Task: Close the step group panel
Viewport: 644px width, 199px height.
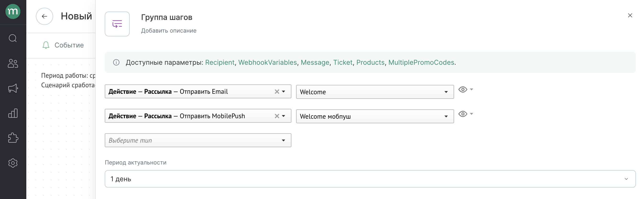Action: pyautogui.click(x=630, y=16)
